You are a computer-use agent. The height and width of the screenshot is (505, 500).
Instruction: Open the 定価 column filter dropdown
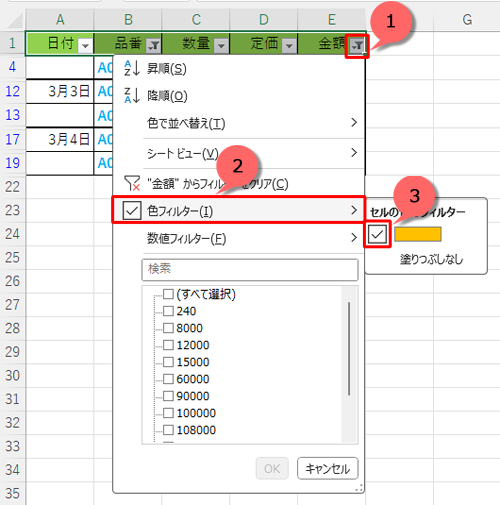click(289, 45)
